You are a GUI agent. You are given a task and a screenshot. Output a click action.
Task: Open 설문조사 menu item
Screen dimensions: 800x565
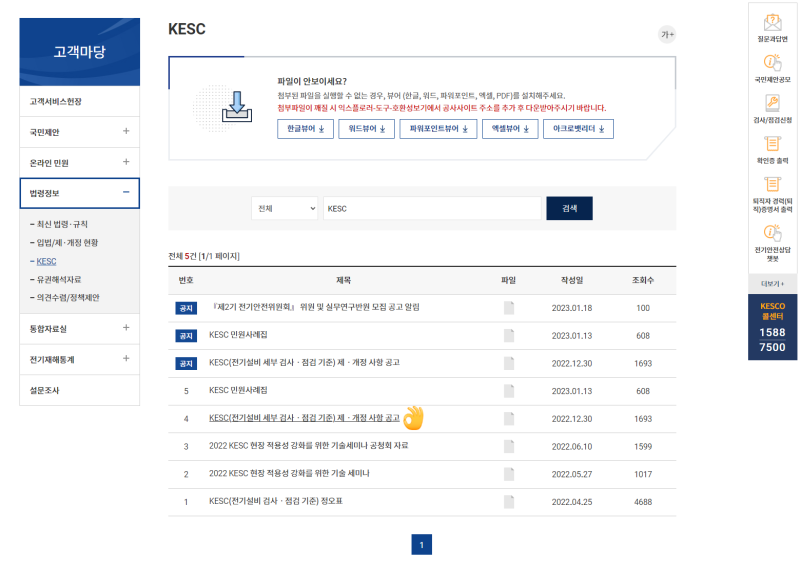click(x=80, y=390)
